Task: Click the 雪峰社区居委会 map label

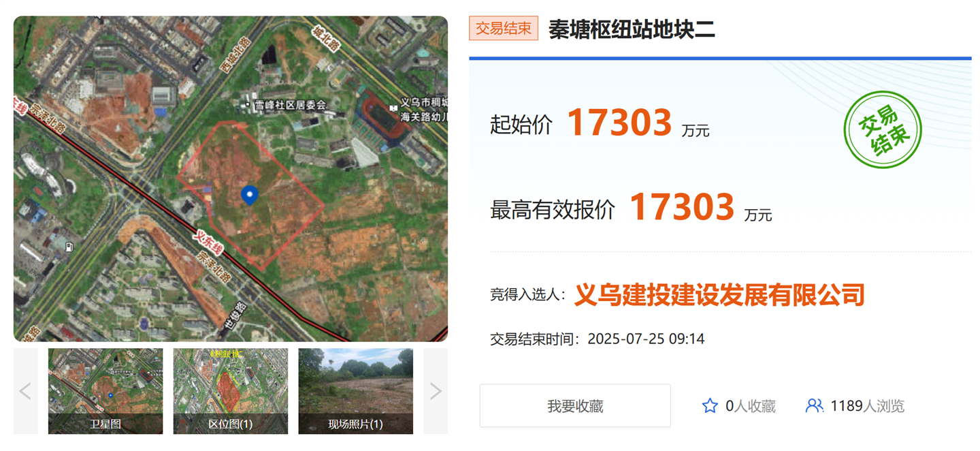Action: pyautogui.click(x=286, y=105)
